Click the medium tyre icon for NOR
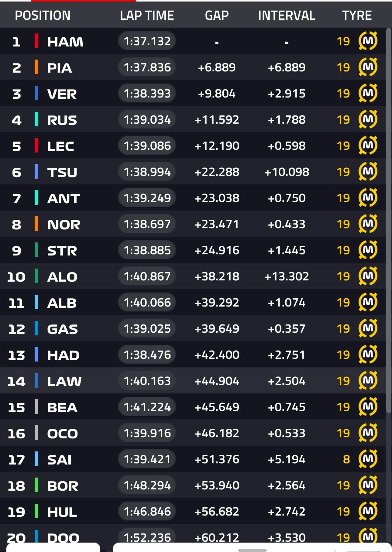Screen dimensions: 392x552 [x=368, y=224]
